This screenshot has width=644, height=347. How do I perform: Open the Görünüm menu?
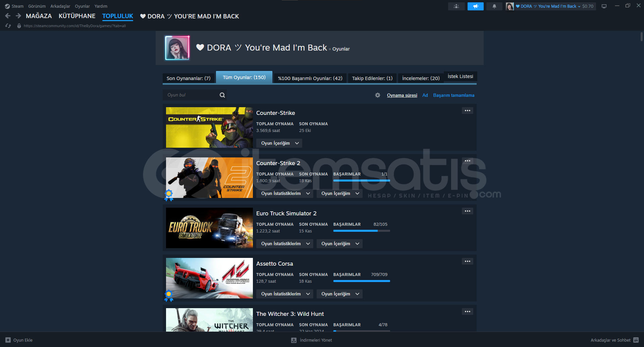(37, 6)
